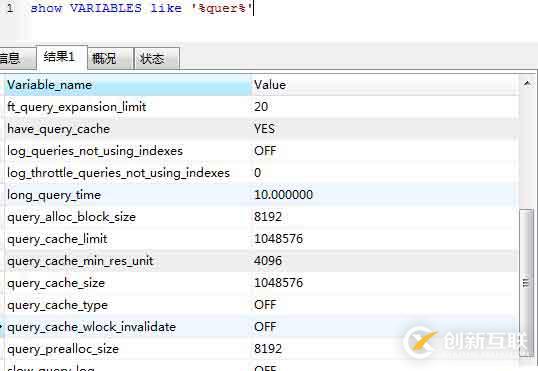The width and height of the screenshot is (538, 371).
Task: Click OFF value of log_queries_not_using_indexes
Action: coord(385,151)
